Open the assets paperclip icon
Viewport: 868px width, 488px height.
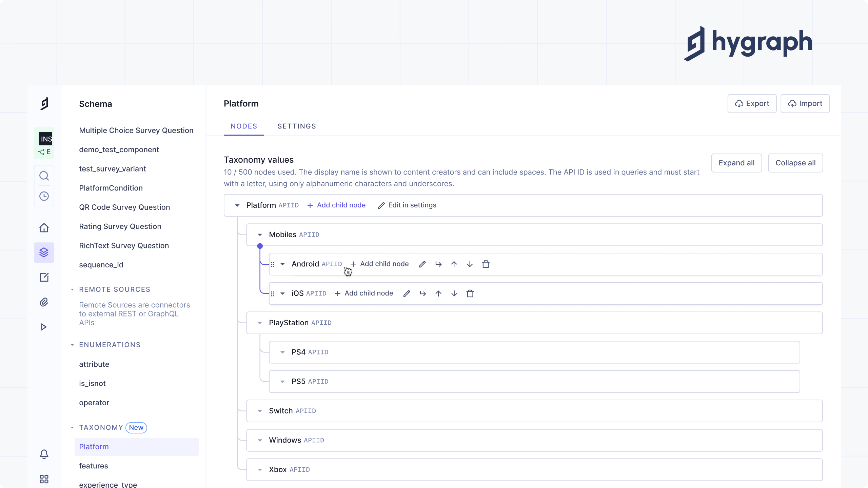(x=44, y=302)
